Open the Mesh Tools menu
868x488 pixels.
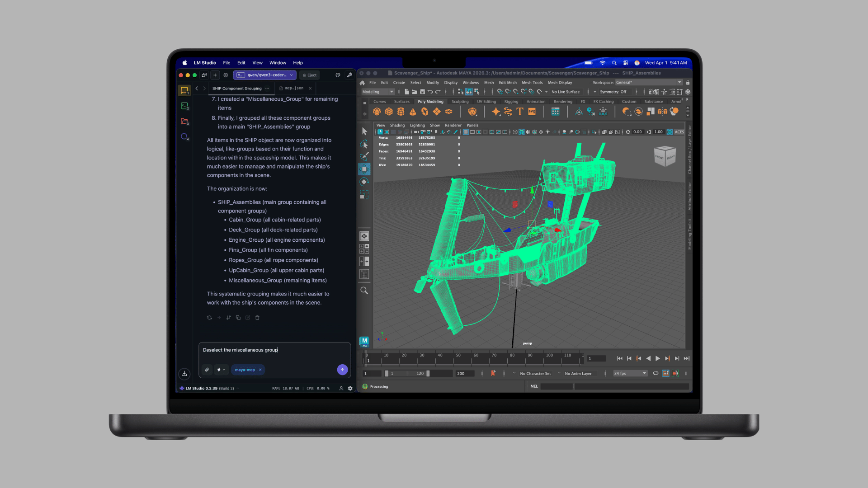[x=532, y=83]
